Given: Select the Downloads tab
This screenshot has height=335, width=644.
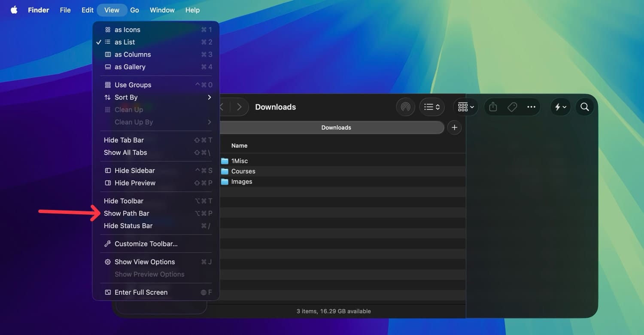Looking at the screenshot, I should coord(336,127).
